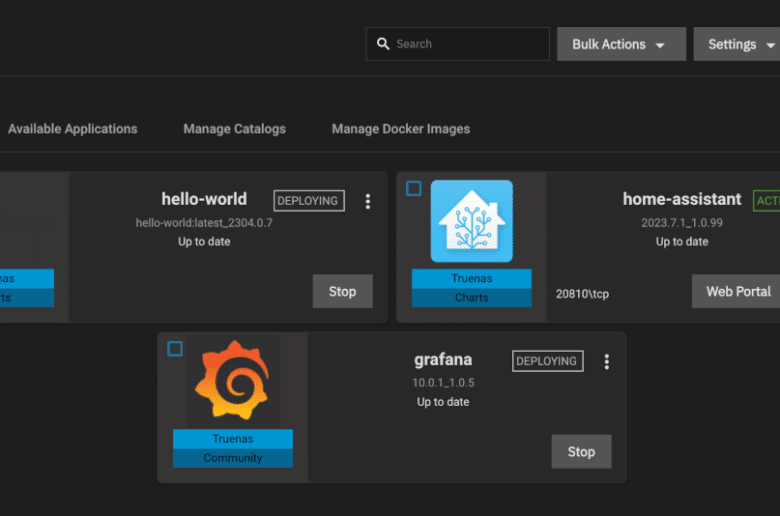Switch to Available Applications tab
This screenshot has height=516, width=780.
click(73, 129)
